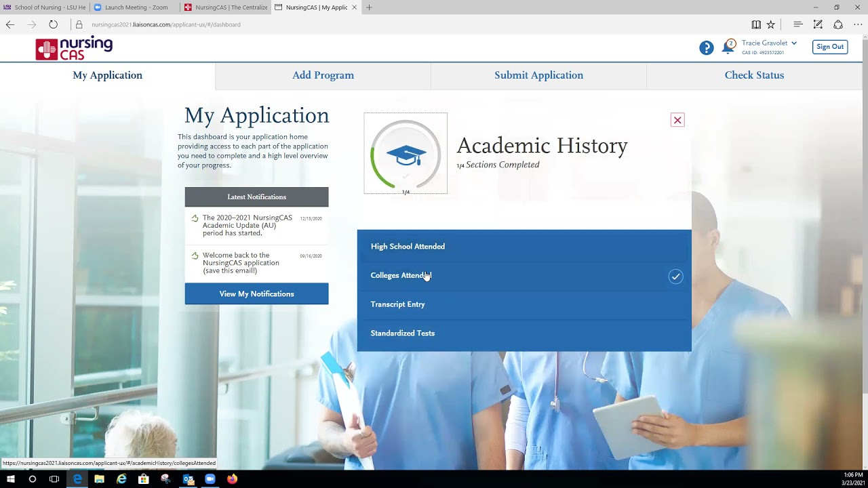Viewport: 868px width, 488px height.
Task: Click the taskbar clock showing 1:06 PM
Action: click(x=853, y=479)
